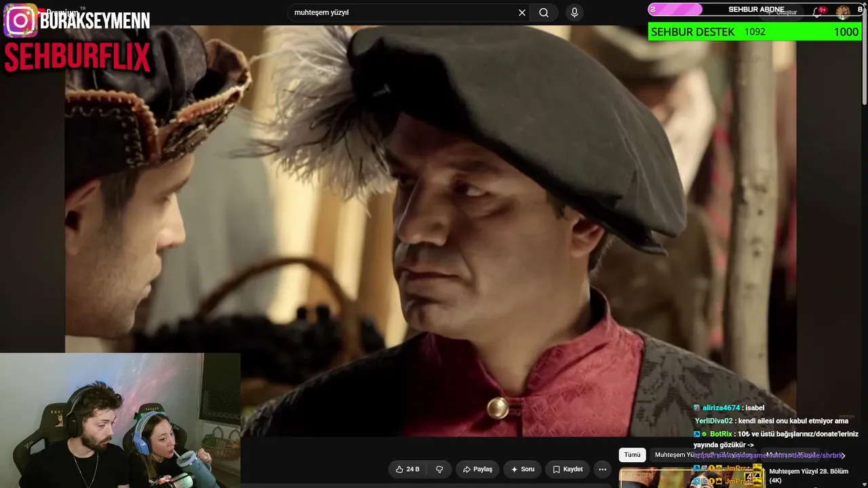Click chat username YerliDiva02
This screenshot has height=488, width=868.
point(713,421)
